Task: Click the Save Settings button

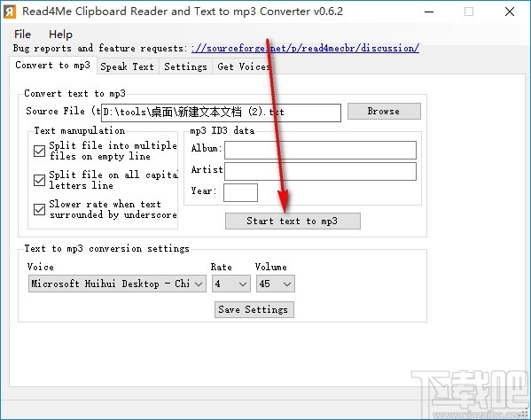Action: click(x=254, y=309)
